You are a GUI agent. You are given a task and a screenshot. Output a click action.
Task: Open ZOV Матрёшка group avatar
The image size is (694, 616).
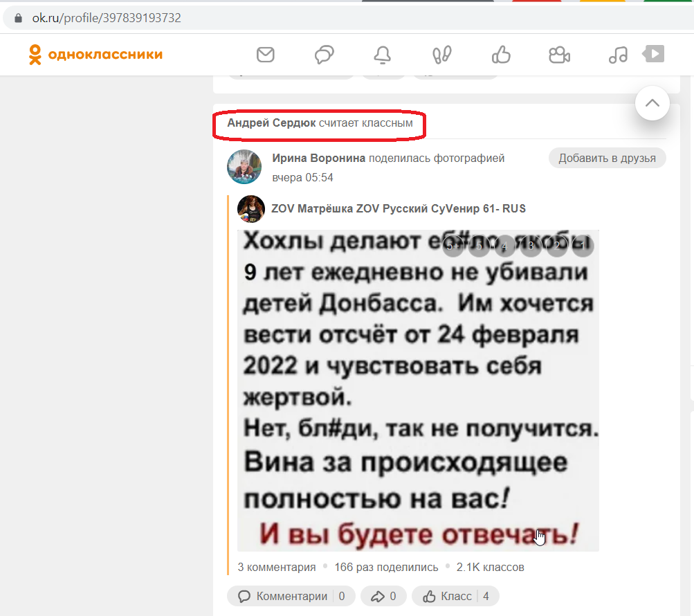click(251, 208)
